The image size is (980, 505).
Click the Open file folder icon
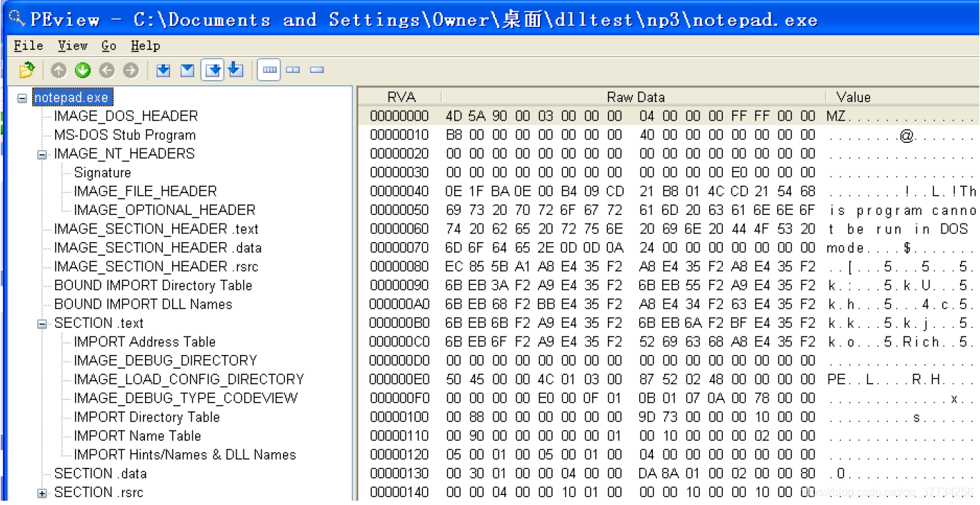(x=27, y=70)
